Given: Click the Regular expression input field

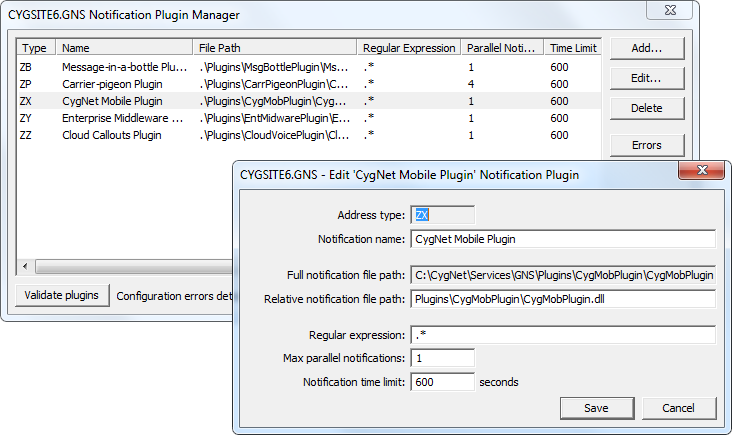Looking at the screenshot, I should 563,335.
